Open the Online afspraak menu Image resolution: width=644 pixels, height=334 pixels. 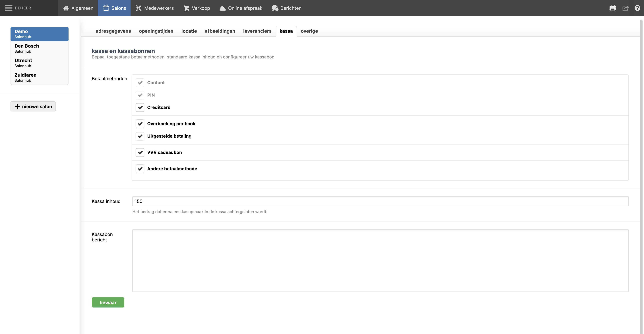241,8
